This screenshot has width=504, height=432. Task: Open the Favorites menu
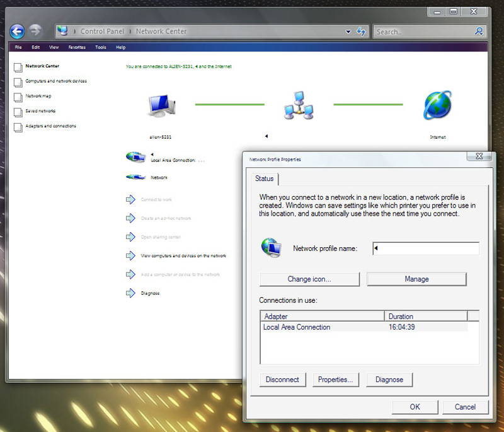pyautogui.click(x=77, y=47)
